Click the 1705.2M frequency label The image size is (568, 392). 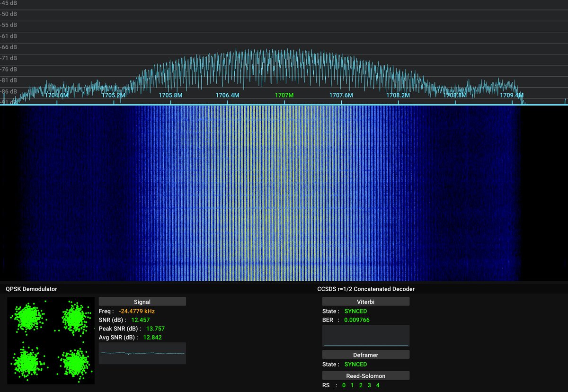point(114,95)
